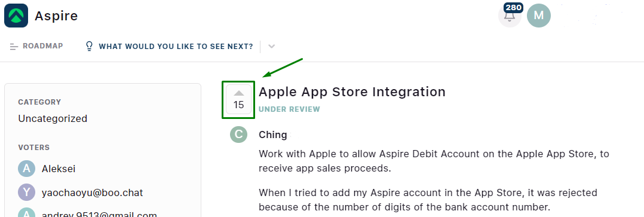Open the notifications bell with 280 badge
The width and height of the screenshot is (644, 217).
click(x=510, y=16)
